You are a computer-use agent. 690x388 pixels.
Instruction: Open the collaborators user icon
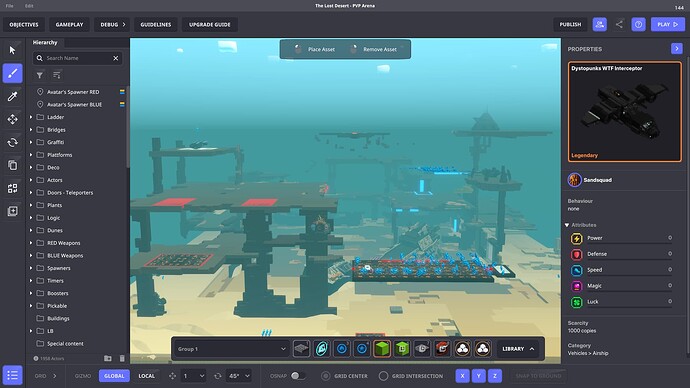(599, 25)
